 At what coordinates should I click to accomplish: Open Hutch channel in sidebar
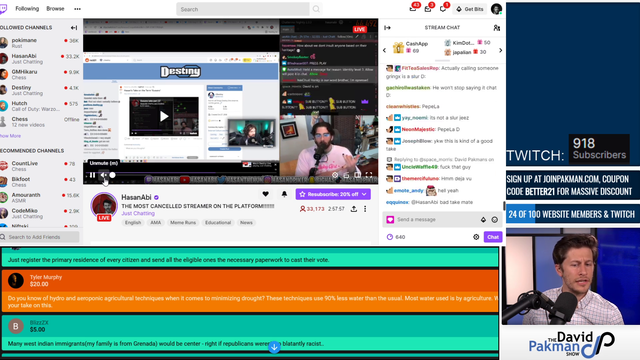40,106
